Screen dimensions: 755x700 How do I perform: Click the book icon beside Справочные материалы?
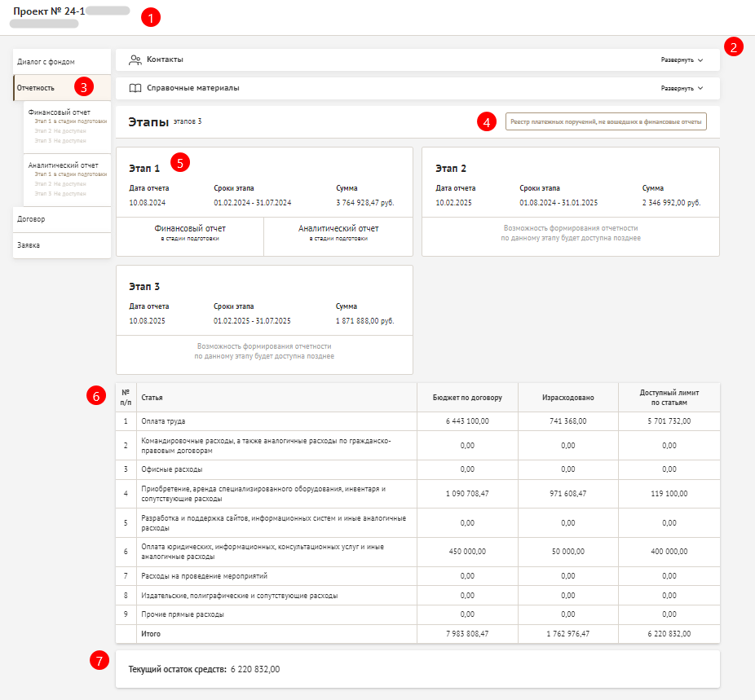pyautogui.click(x=135, y=88)
